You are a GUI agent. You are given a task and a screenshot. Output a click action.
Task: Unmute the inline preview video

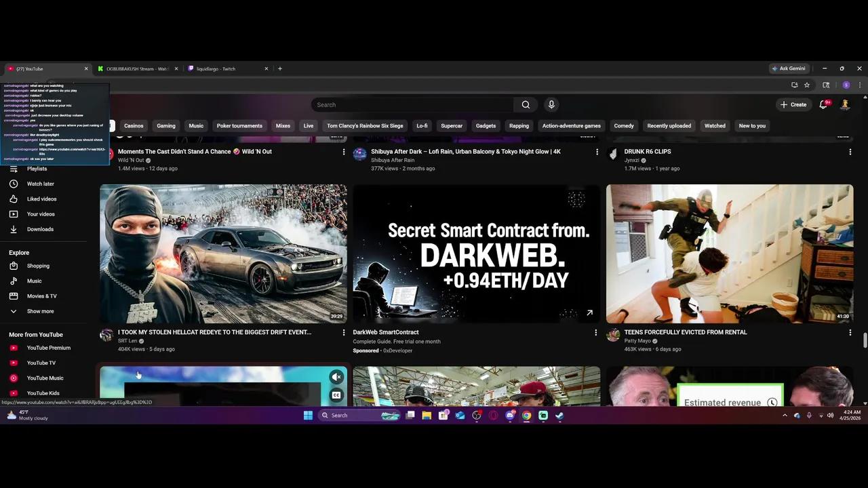click(x=336, y=377)
